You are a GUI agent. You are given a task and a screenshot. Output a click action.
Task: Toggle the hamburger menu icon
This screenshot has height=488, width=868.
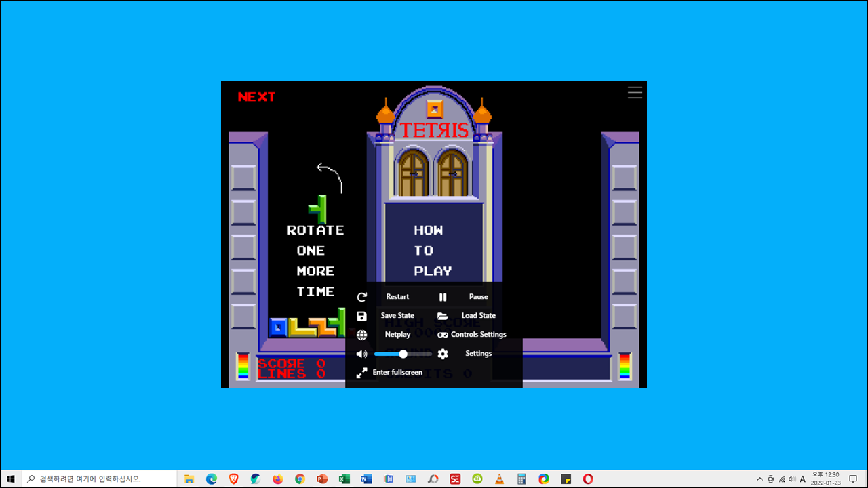[x=635, y=93]
